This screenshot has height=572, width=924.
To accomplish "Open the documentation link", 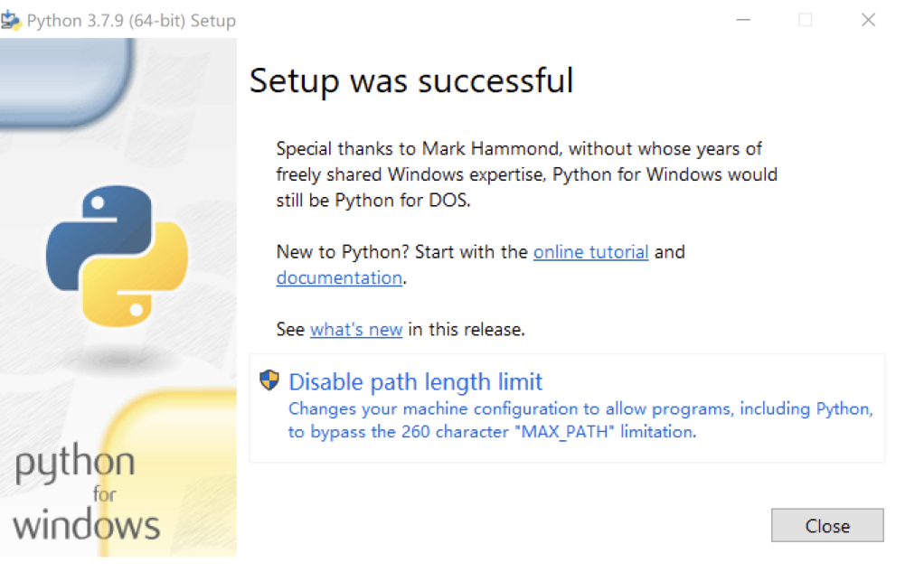I will point(339,278).
